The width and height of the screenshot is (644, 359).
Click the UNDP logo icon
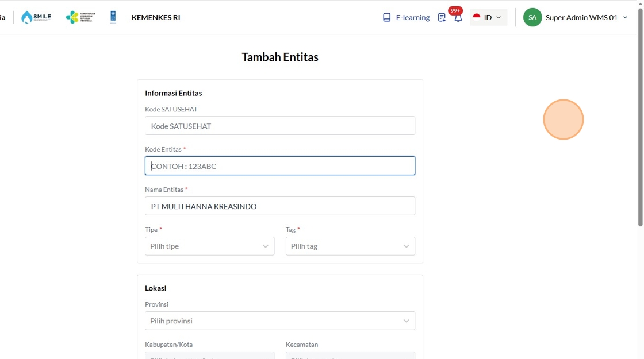pyautogui.click(x=113, y=17)
